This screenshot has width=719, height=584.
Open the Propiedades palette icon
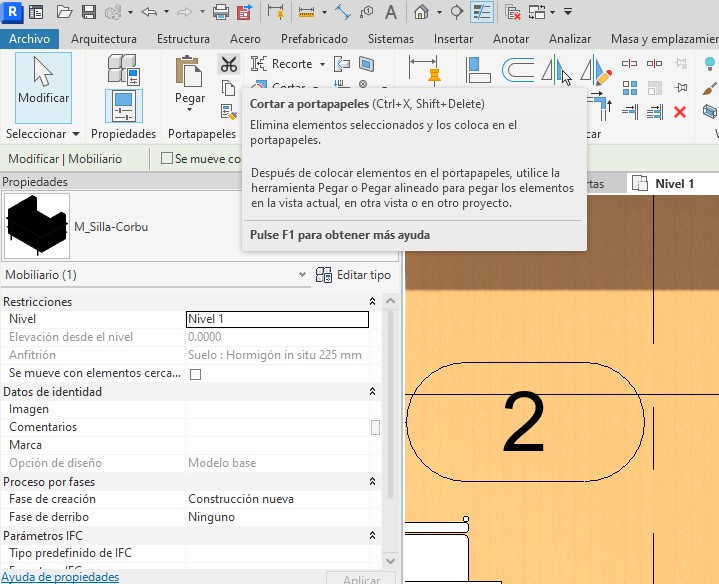tap(124, 105)
